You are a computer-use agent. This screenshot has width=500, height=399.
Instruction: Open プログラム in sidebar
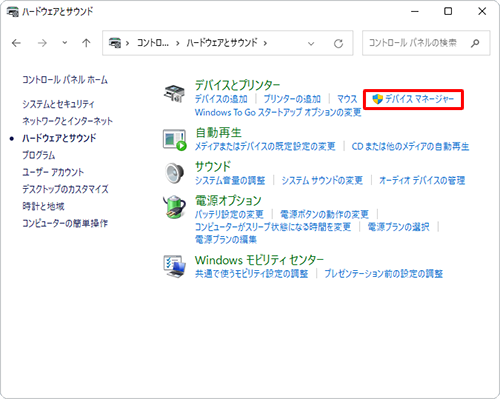(x=38, y=155)
